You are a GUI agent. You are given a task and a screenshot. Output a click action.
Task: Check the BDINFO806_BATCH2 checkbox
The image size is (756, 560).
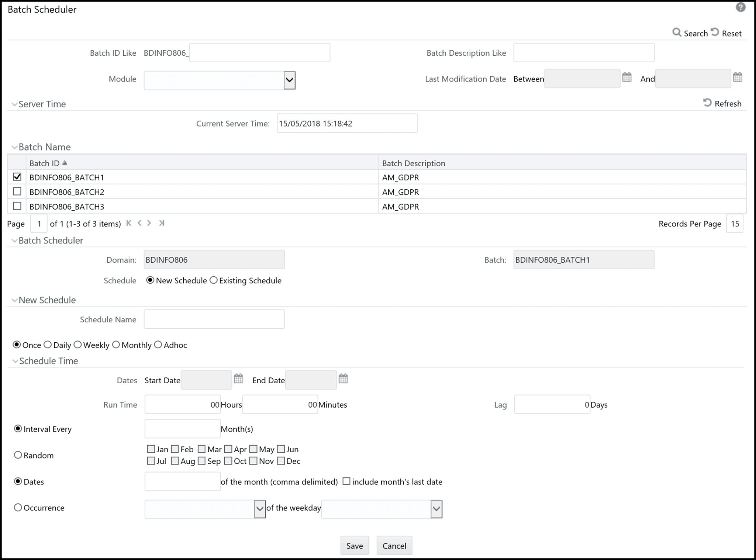[x=17, y=191]
